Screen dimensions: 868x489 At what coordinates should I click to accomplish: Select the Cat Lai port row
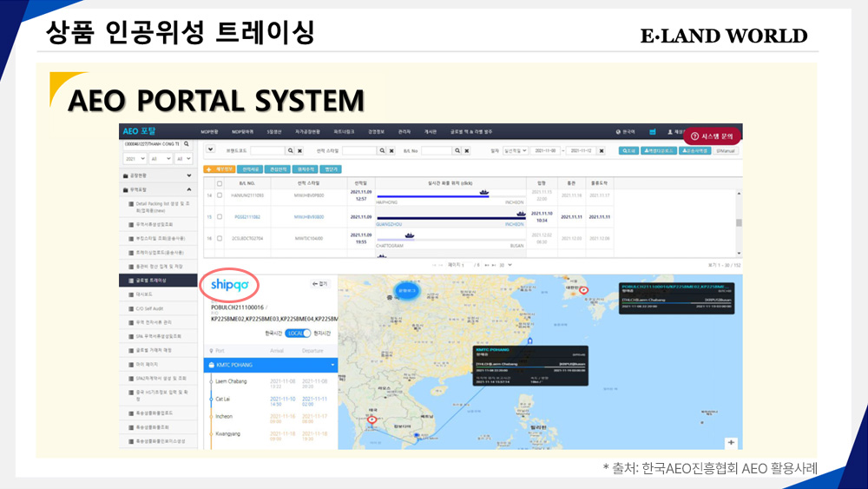point(271,401)
